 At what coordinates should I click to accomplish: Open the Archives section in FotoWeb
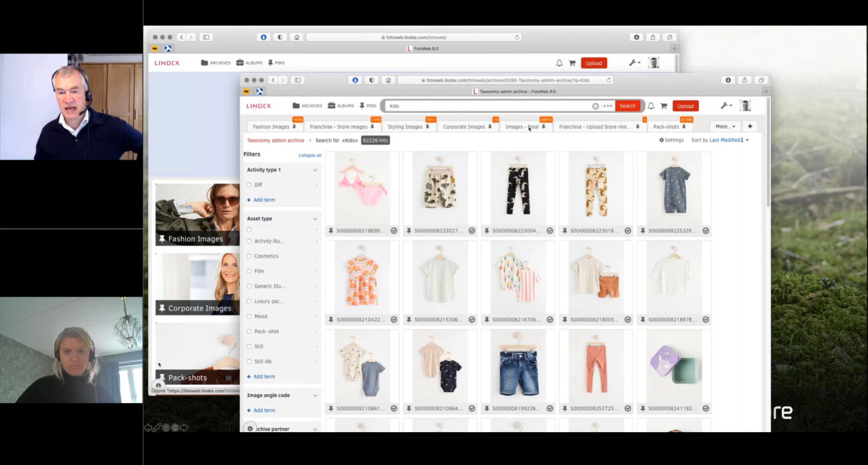[309, 105]
